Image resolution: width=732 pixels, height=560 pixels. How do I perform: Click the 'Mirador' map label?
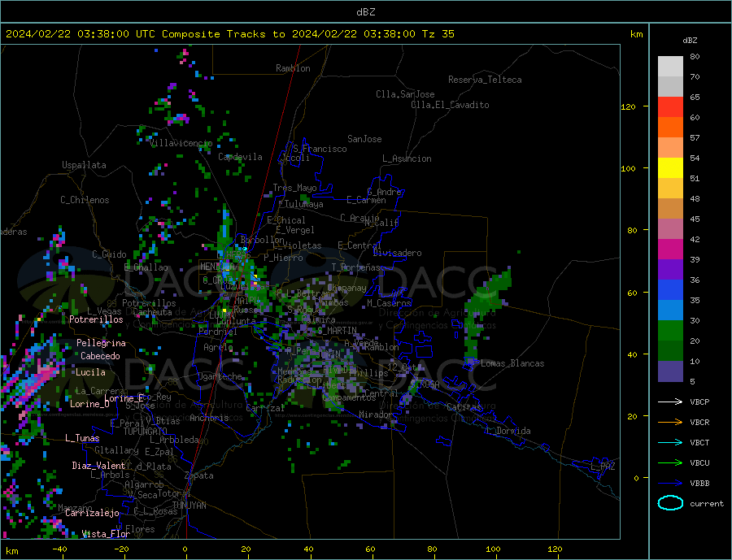pyautogui.click(x=377, y=415)
